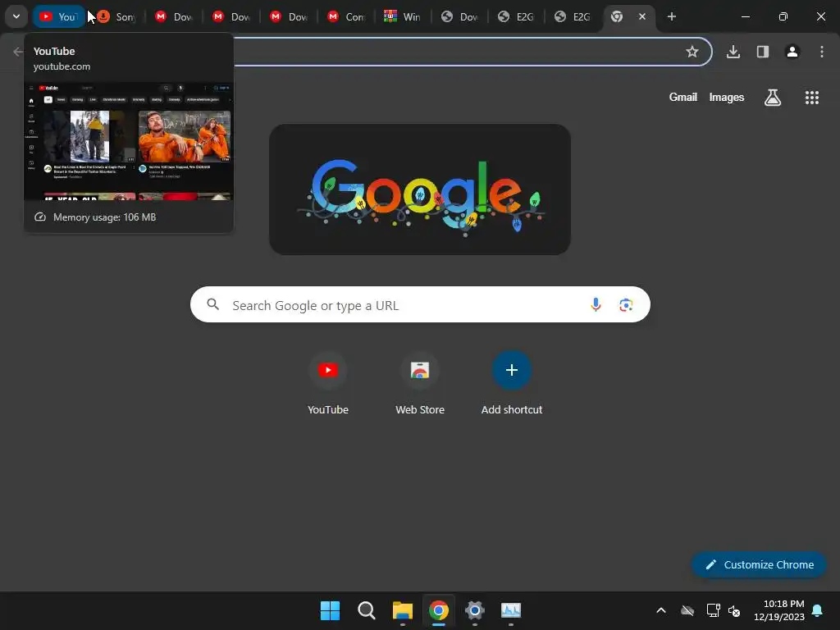This screenshot has width=840, height=630.
Task: Open the profile avatar menu
Action: pyautogui.click(x=792, y=52)
